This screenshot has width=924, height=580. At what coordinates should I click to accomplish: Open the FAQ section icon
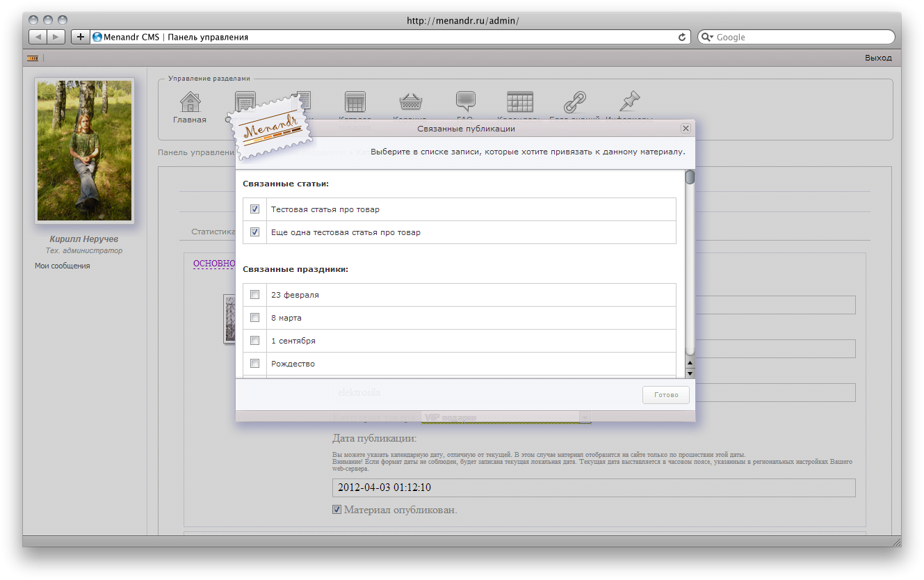tap(464, 103)
